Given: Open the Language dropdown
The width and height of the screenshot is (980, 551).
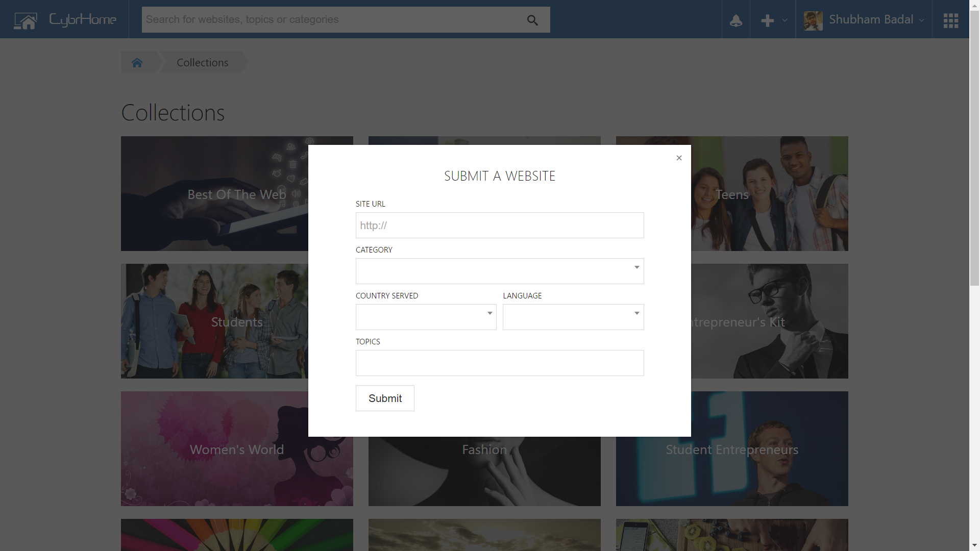Looking at the screenshot, I should click(x=573, y=317).
